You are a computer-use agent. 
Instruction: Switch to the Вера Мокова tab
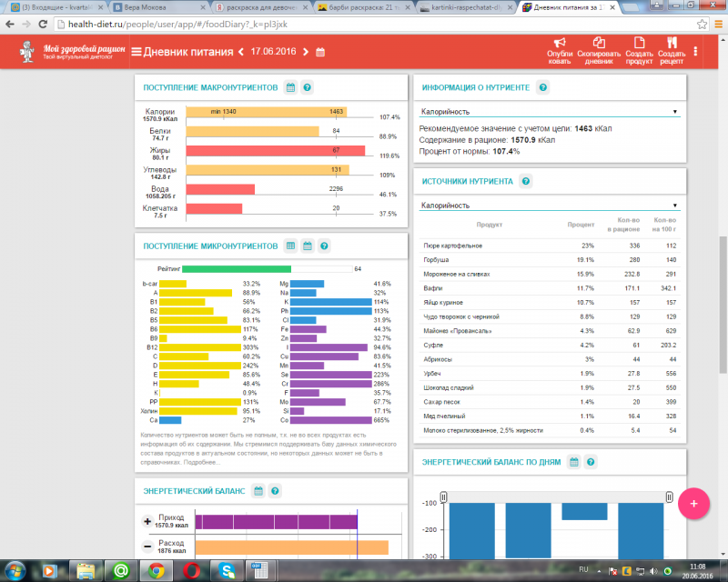coord(159,7)
